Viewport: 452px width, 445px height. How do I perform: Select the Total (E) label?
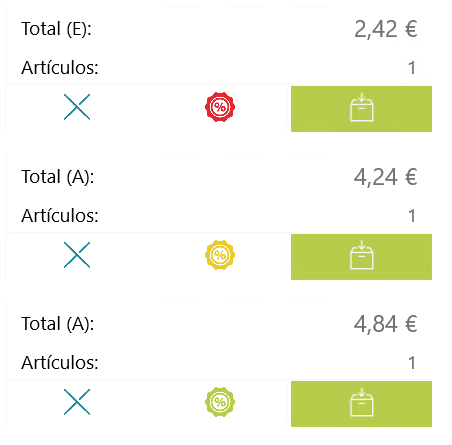(x=56, y=29)
